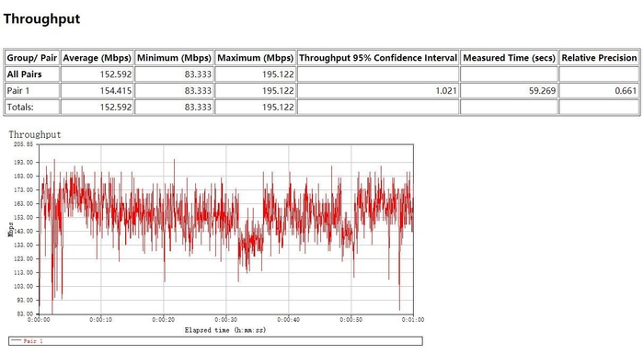This screenshot has height=354, width=644.
Task: Select the Maximum (Mbps) column header
Action: coord(255,58)
